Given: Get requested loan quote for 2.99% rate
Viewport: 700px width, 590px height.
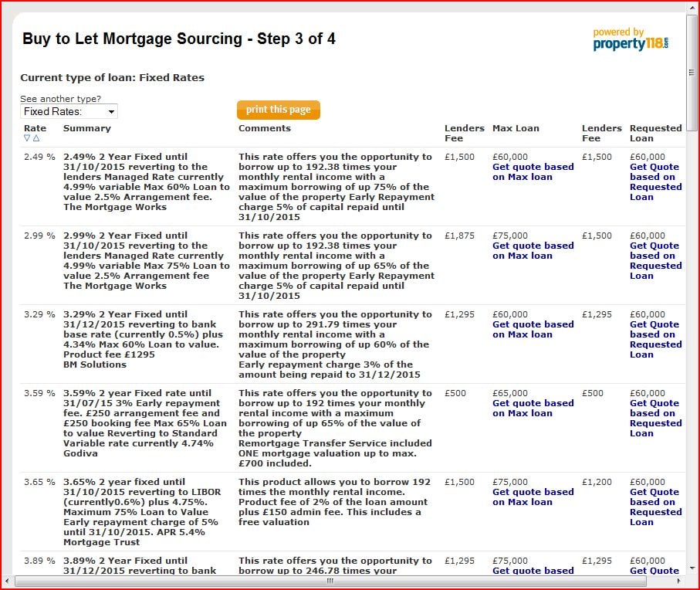Looking at the screenshot, I should tap(655, 261).
